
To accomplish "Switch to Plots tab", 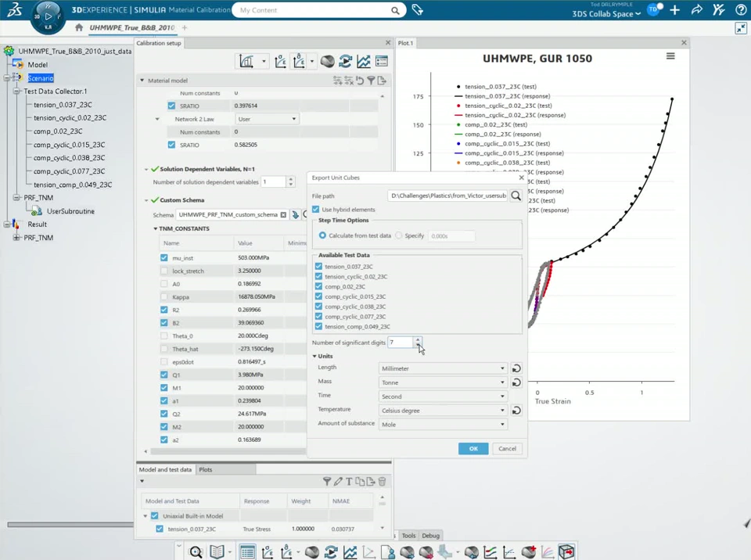I will coord(206,469).
